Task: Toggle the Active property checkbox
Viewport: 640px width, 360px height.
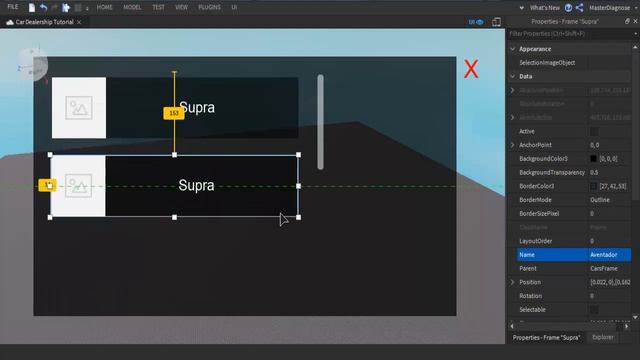Action: 594,131
